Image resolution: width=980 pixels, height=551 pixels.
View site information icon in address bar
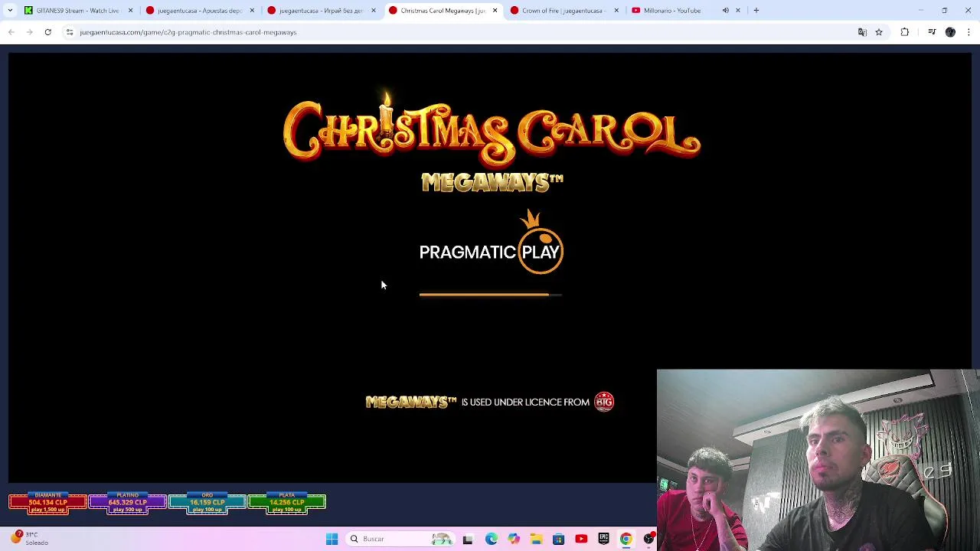click(x=70, y=32)
